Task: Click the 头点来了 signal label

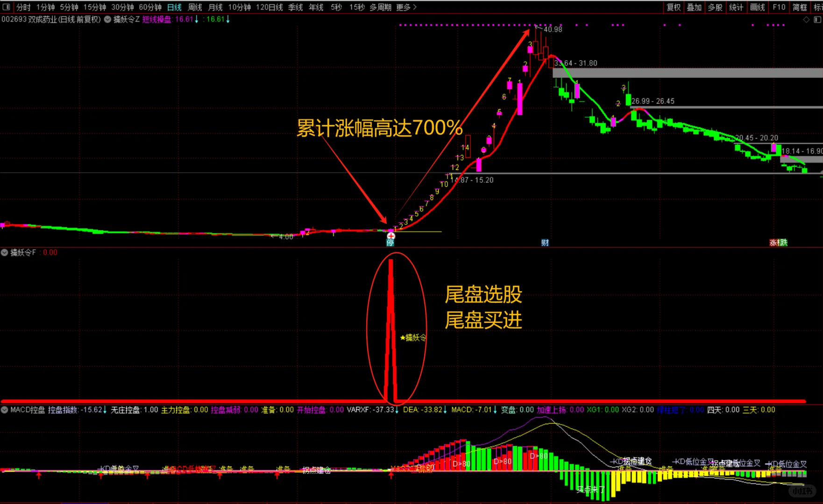Action: pyautogui.click(x=590, y=490)
